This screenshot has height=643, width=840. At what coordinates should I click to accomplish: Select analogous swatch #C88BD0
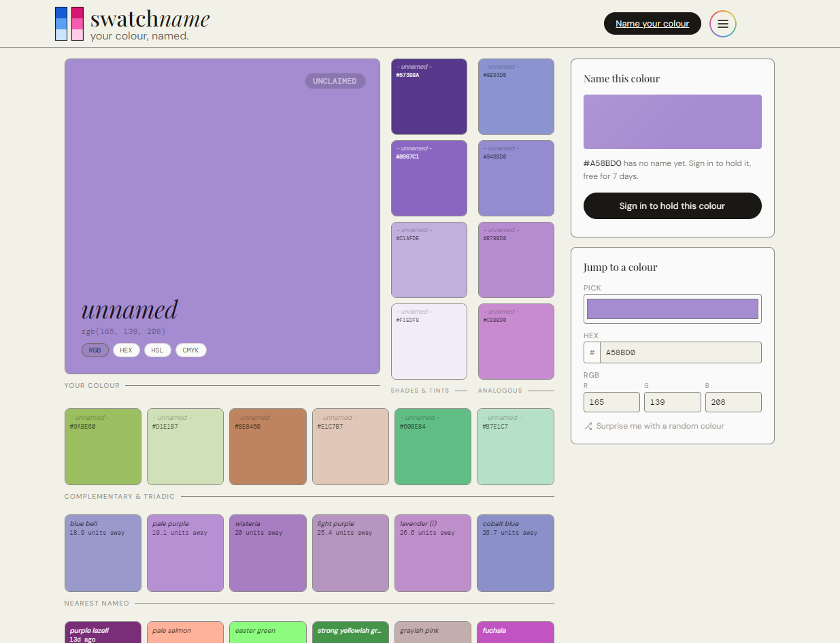516,342
